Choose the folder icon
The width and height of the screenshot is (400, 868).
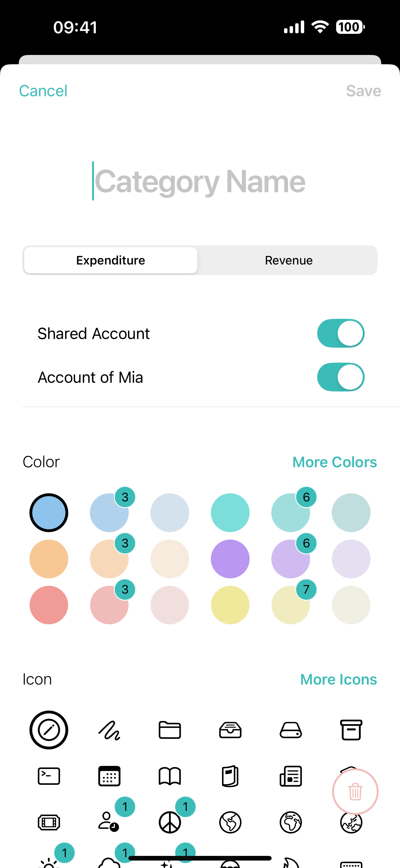pos(170,730)
